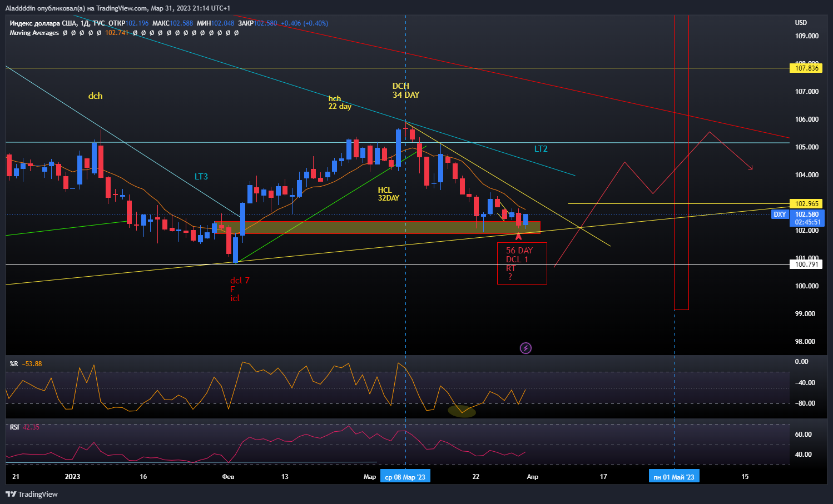The image size is (833, 504).
Task: Click the yellow highlight ellipse on %R
Action: click(x=462, y=411)
